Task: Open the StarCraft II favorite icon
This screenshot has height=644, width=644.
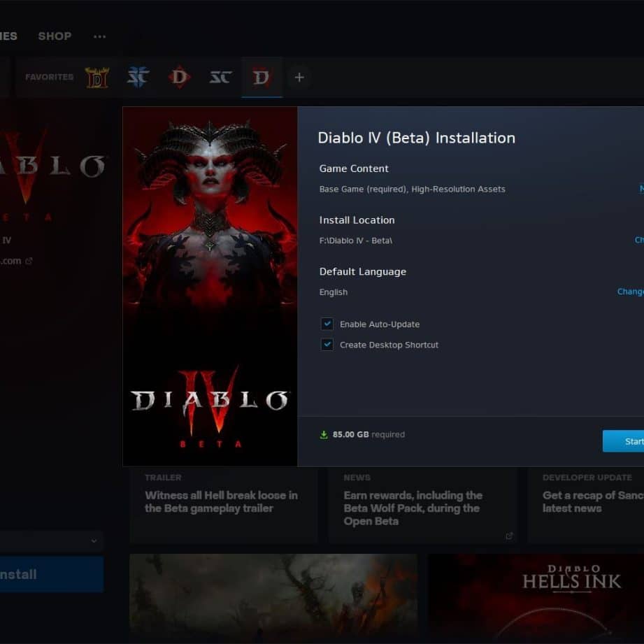Action: coord(138,77)
